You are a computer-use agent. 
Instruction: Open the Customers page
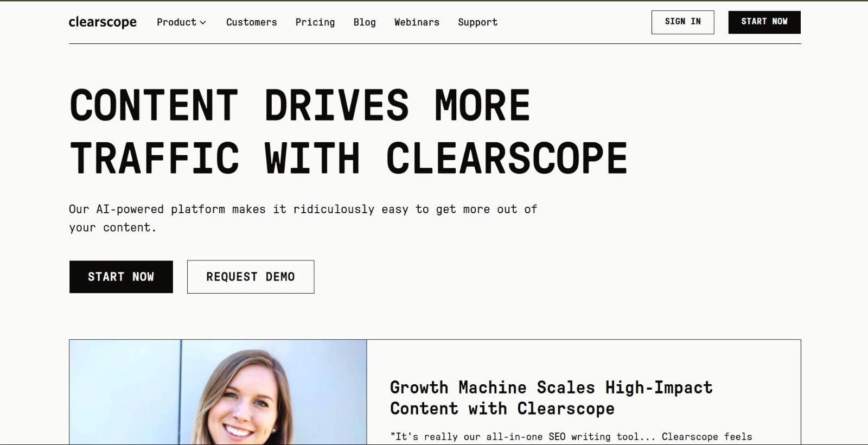point(252,22)
